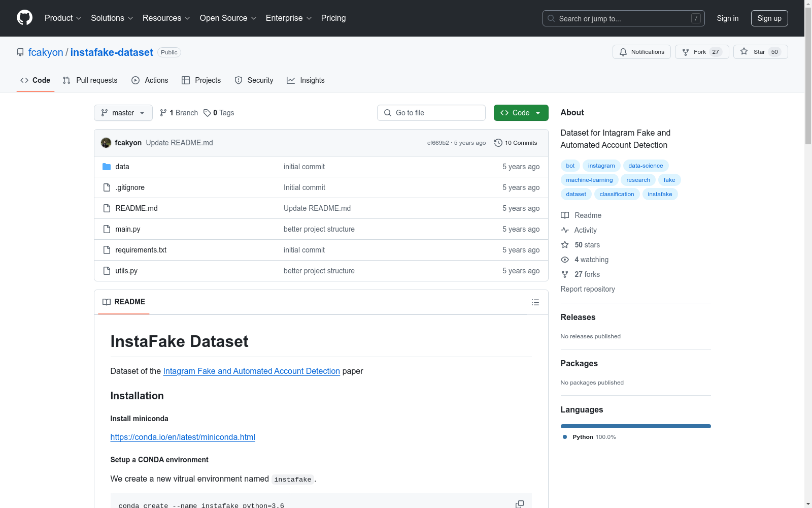The image size is (812, 508).
Task: Click the Sign in link
Action: [x=728, y=18]
